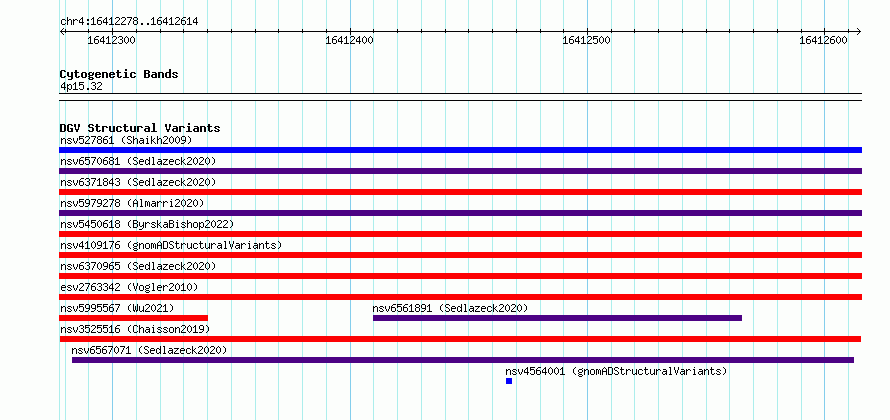Click the red nsv6370965 variant bar

point(460,276)
